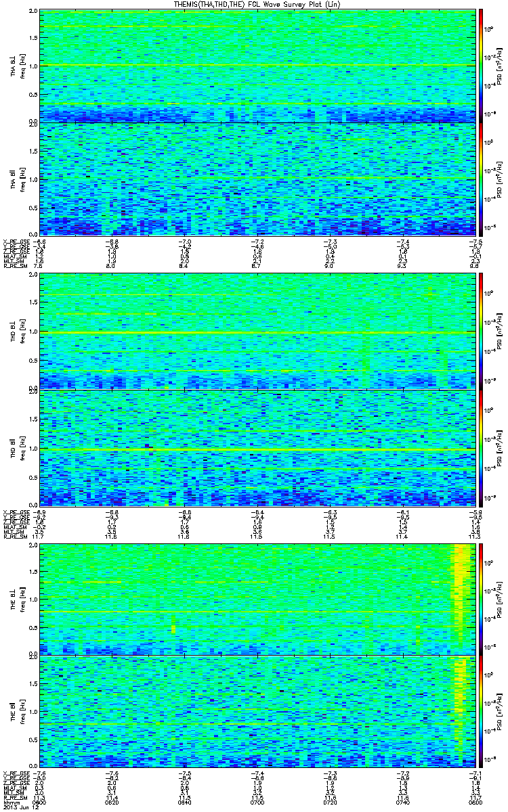Click the 0800 time label at bottom
Image resolution: width=508 pixels, height=812 pixels.
474,804
